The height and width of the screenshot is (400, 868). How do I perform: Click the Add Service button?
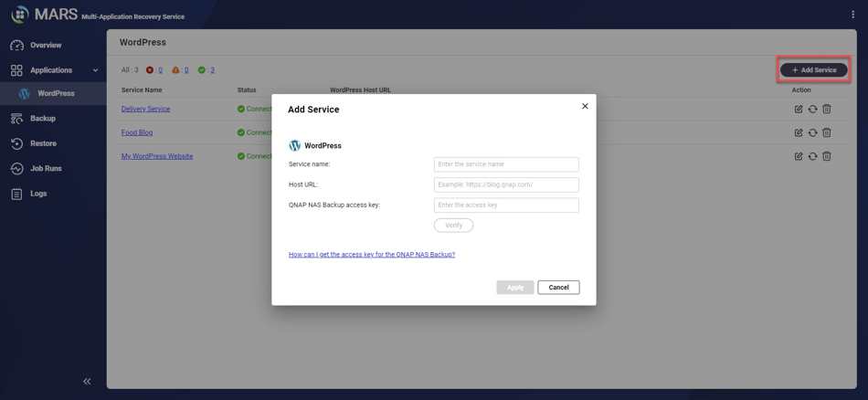814,70
